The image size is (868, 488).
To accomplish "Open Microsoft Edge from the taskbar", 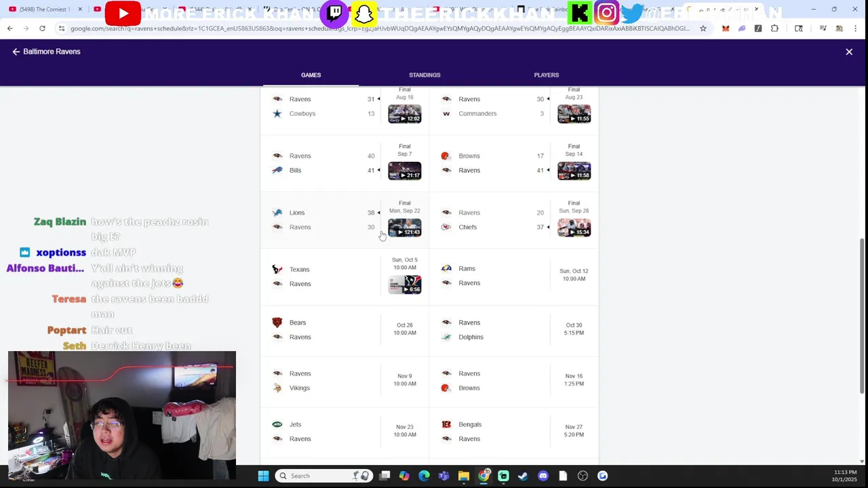I will click(x=424, y=476).
